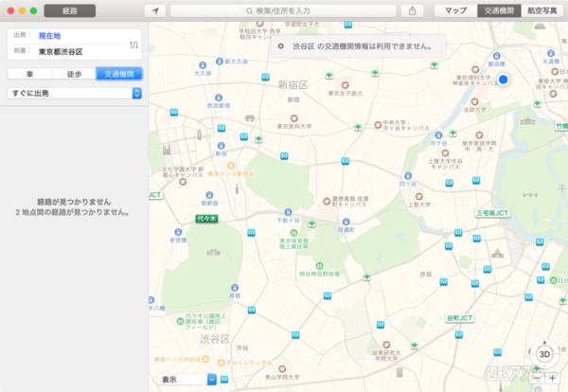568x392 pixels.
Task: Select the 参宮橋 station icon
Action: [178, 232]
